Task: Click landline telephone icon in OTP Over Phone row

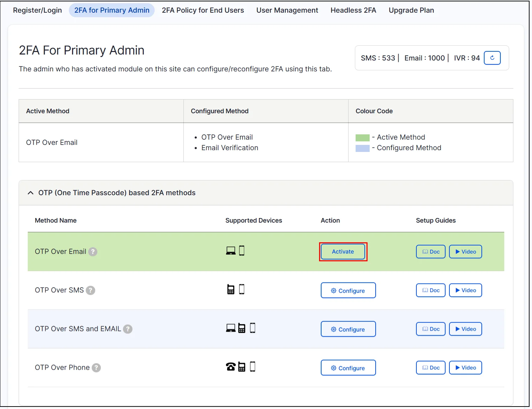Action: click(231, 367)
